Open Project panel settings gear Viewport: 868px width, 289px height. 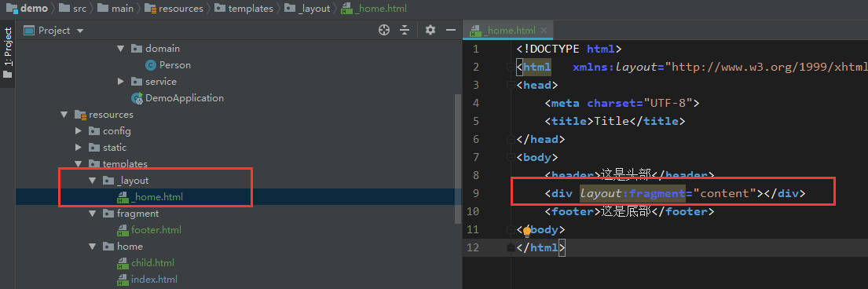(430, 30)
